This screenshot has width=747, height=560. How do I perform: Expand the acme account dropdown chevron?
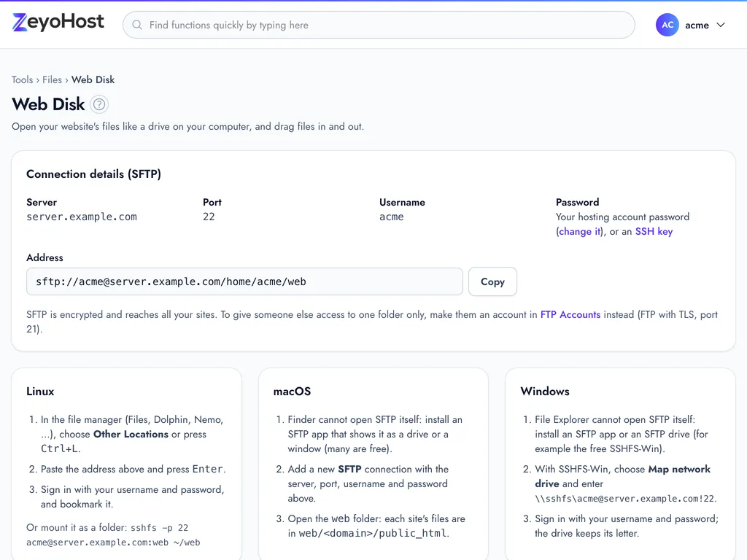[x=720, y=25]
